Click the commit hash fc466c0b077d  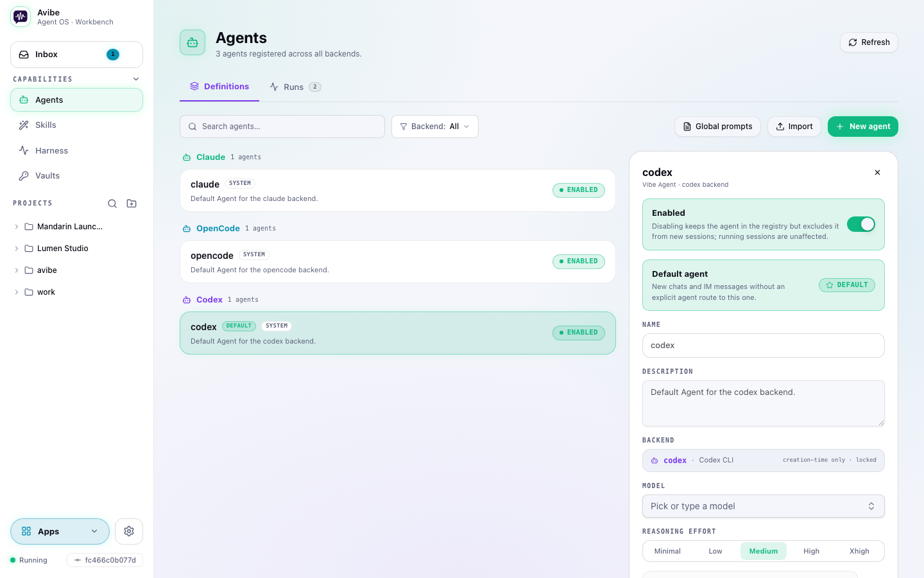coord(105,560)
